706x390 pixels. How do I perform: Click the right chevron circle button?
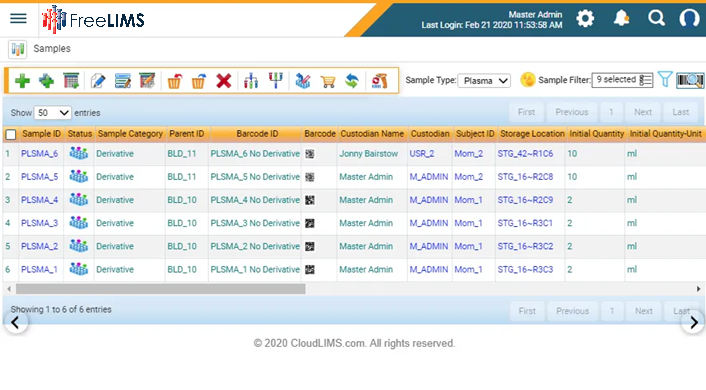click(x=693, y=322)
